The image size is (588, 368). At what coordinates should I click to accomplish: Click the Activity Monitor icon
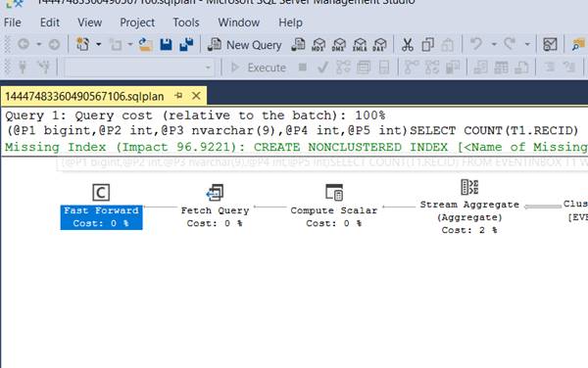pos(550,45)
